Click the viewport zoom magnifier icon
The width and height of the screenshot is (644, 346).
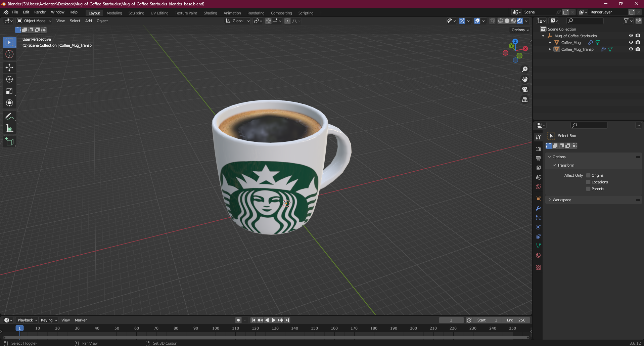[525, 69]
